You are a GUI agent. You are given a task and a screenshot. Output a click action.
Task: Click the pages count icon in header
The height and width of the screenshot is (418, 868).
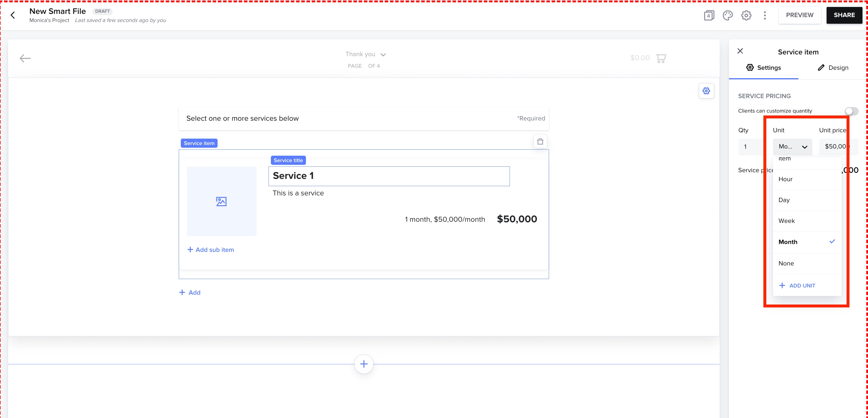click(709, 15)
